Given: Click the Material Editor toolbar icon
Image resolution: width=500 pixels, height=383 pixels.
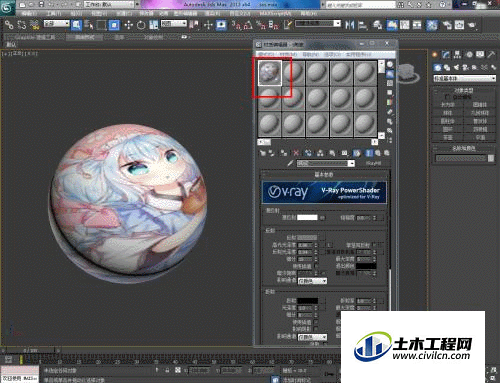Looking at the screenshot, I should pos(432,25).
